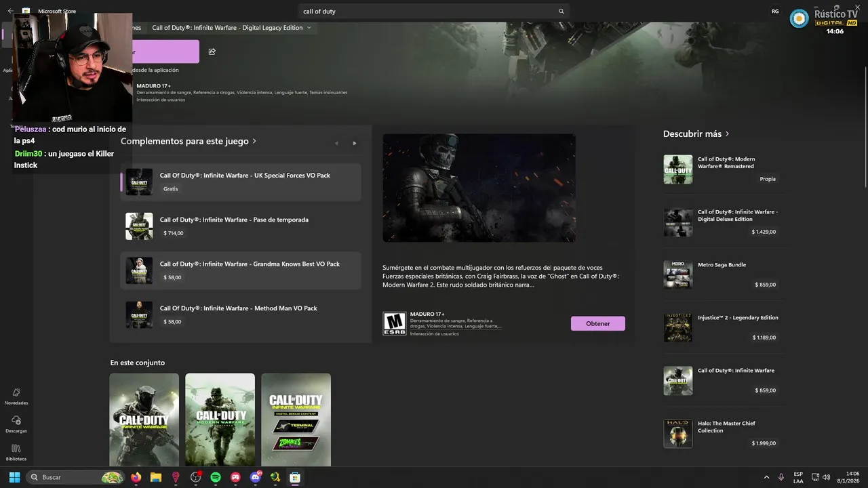Click the Microsoft Store title text
Screen dimensions: 868x488
click(x=57, y=12)
